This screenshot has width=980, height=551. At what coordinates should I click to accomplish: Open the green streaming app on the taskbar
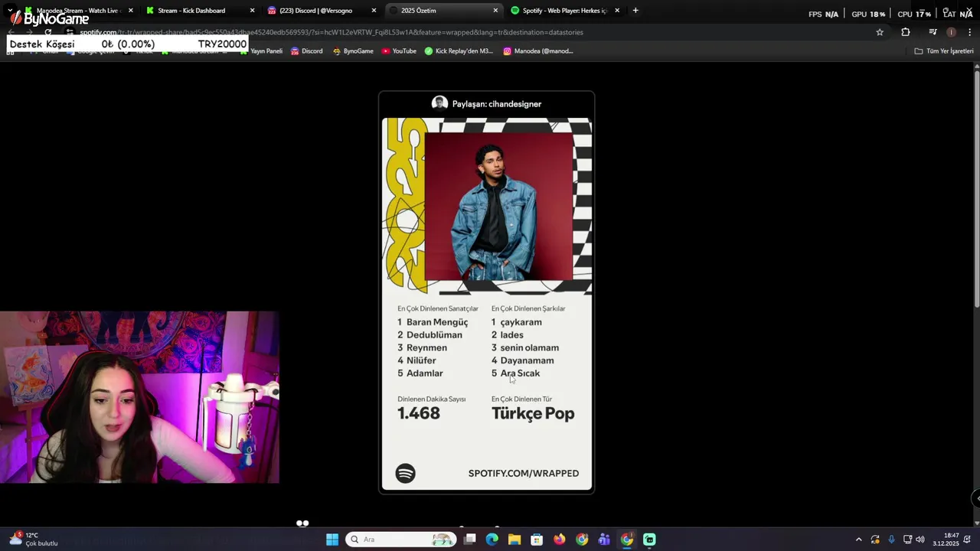pos(649,540)
